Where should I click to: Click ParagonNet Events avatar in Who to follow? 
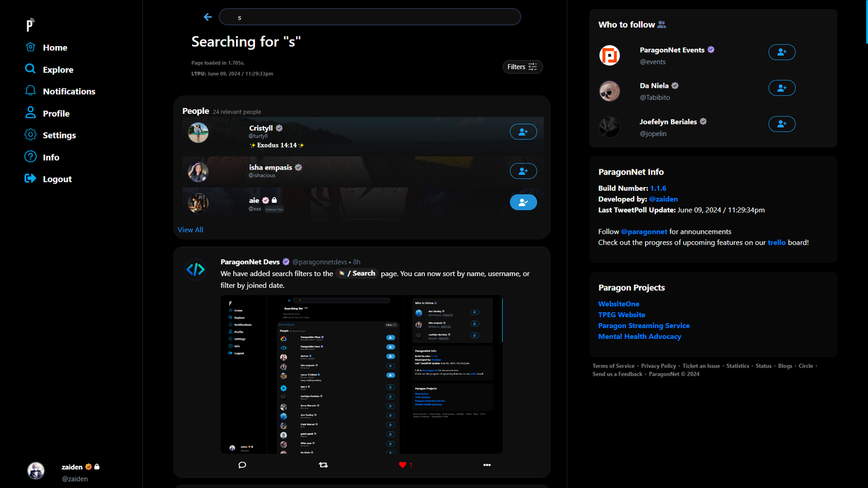[x=609, y=55]
